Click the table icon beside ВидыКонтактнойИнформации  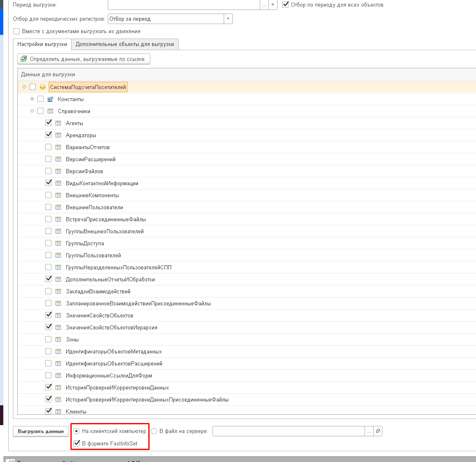[58, 183]
